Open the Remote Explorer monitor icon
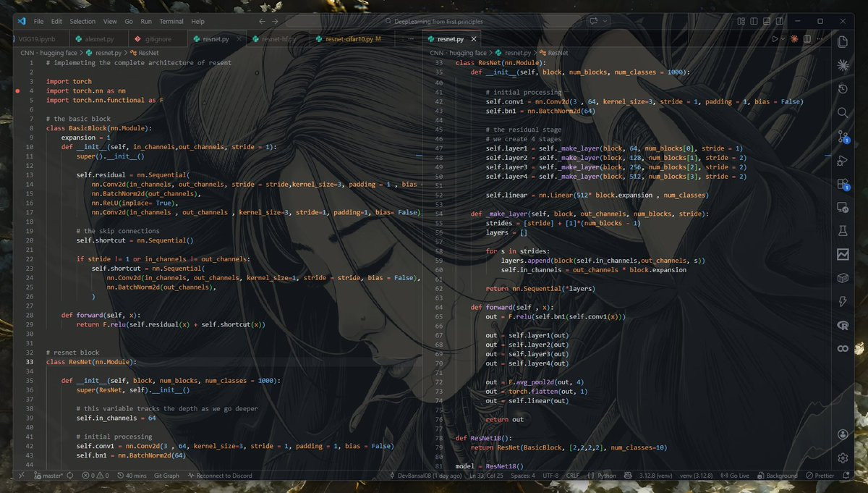 click(x=842, y=207)
